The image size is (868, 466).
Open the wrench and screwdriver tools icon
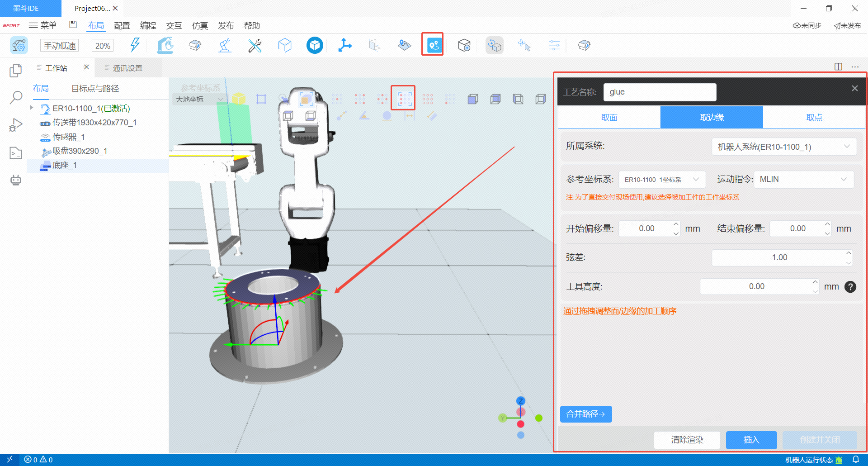tap(255, 45)
